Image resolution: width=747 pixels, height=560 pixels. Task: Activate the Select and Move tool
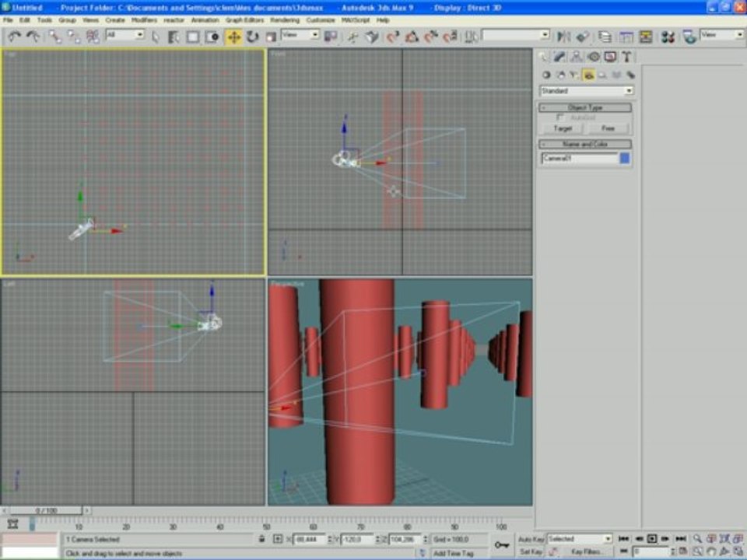point(233,37)
